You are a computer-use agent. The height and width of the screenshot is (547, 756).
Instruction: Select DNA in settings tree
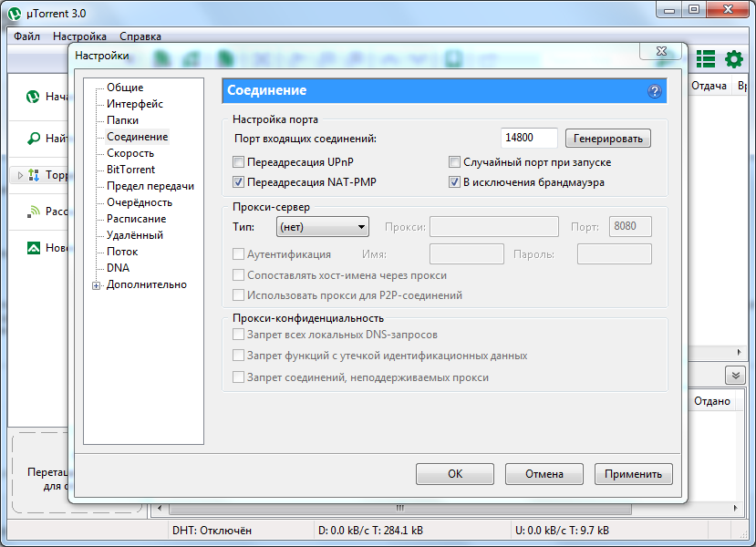tap(119, 267)
